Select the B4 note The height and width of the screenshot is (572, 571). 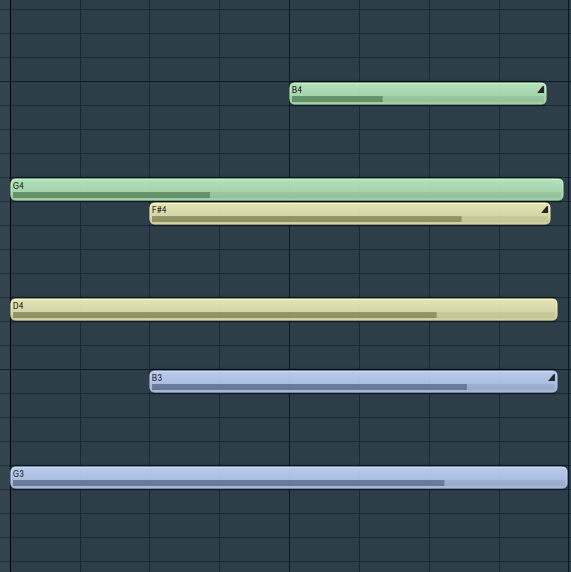pos(418,94)
